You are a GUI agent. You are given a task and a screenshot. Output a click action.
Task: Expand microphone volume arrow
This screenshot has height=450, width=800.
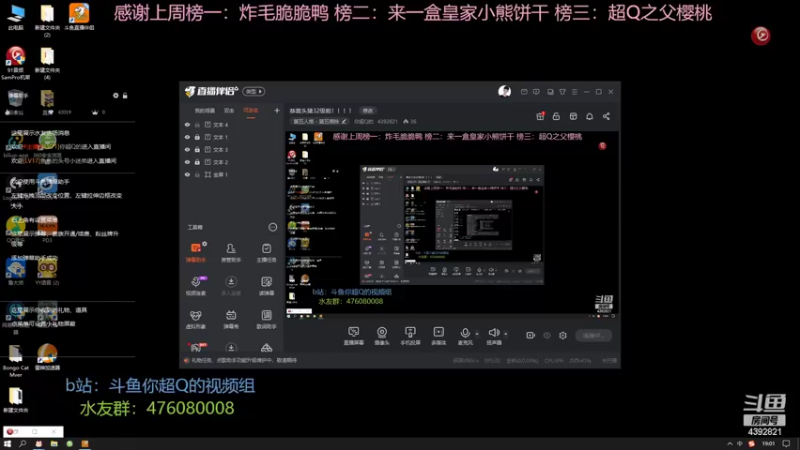point(477,334)
